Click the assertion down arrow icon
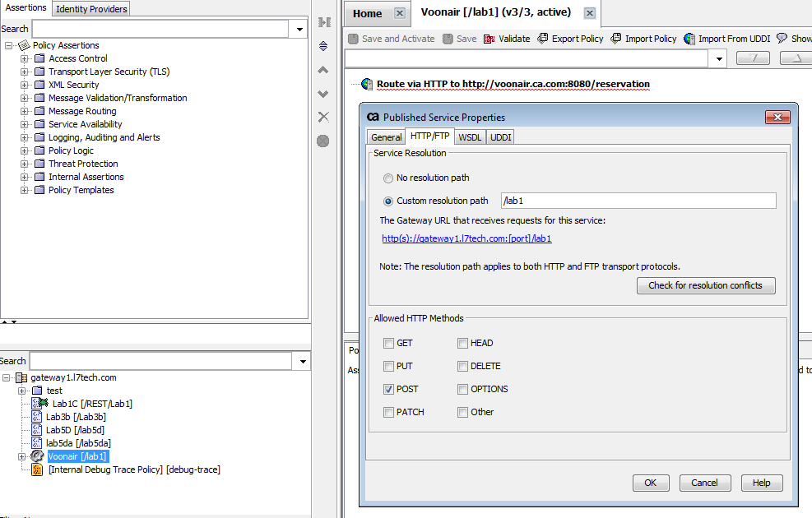The height and width of the screenshot is (518, 812). click(x=322, y=93)
